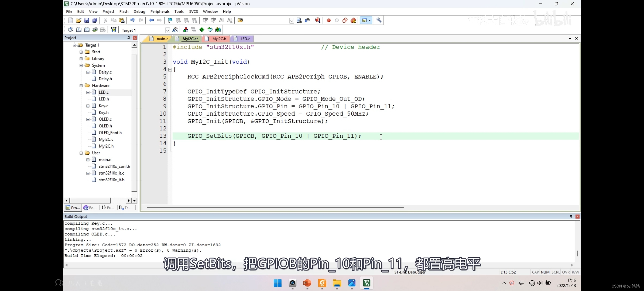Open the Keil uVision app in the taskbar
This screenshot has width=644, height=291.
366,283
